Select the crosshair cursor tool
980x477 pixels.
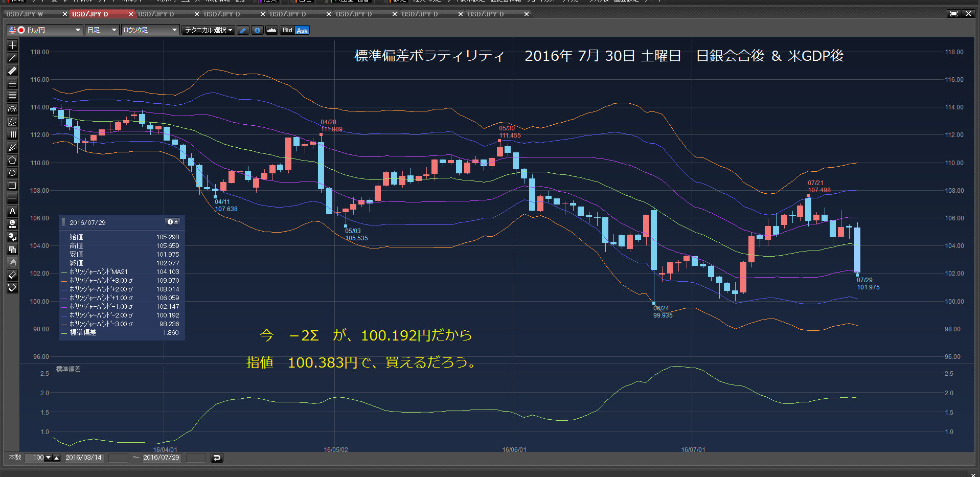(x=12, y=45)
